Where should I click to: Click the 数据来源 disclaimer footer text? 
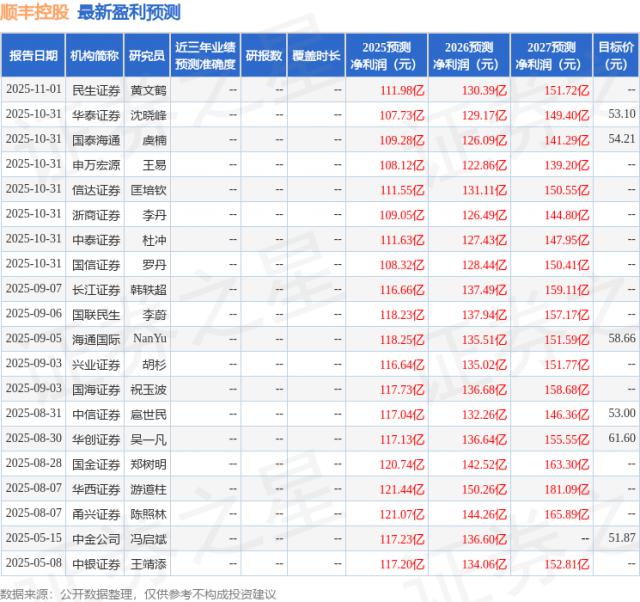(139, 593)
